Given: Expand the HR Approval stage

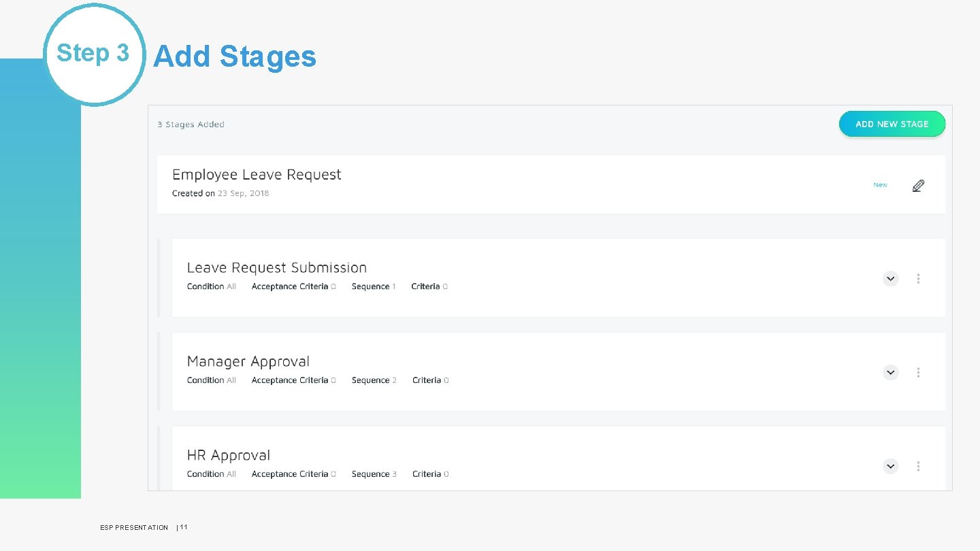Looking at the screenshot, I should [890, 466].
